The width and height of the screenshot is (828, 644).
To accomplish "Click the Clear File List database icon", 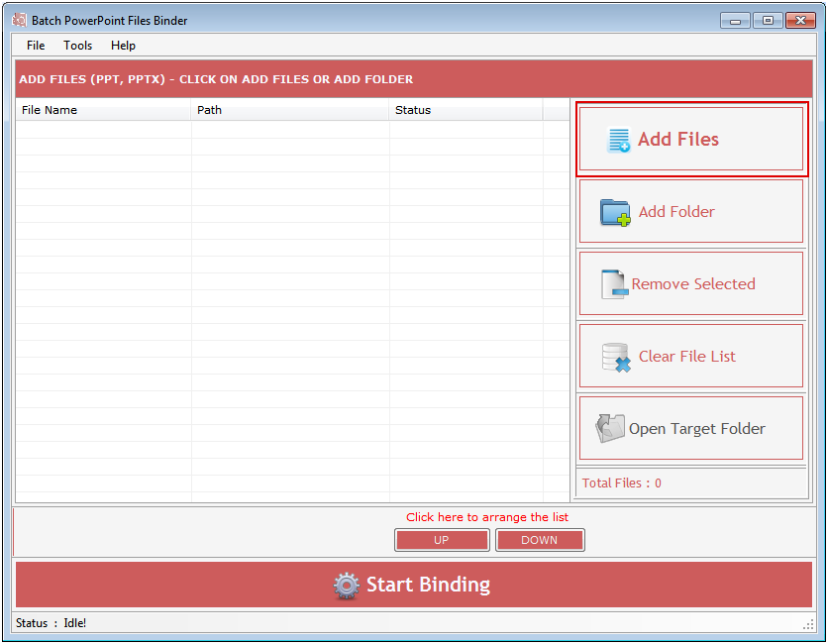I will pyautogui.click(x=616, y=357).
